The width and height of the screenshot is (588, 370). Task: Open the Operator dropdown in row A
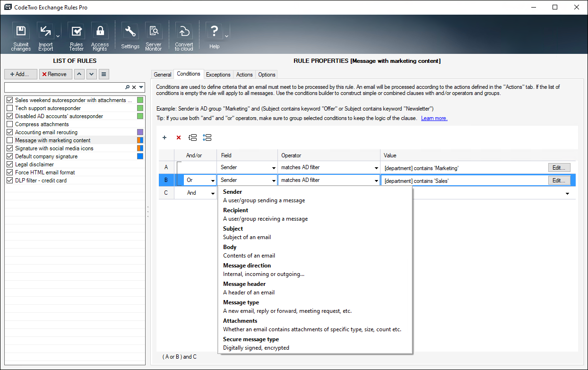(376, 168)
